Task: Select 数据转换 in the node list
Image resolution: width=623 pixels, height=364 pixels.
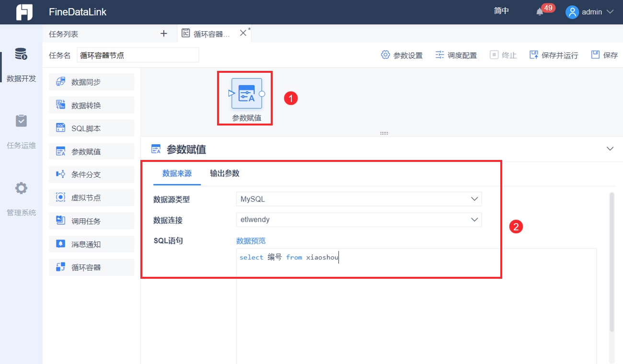Action: [x=92, y=105]
